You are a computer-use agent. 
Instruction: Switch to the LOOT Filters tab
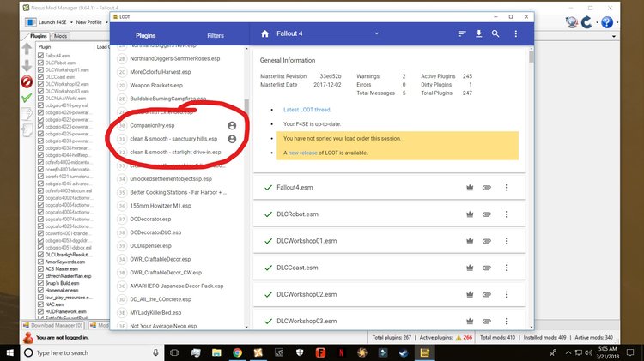pyautogui.click(x=216, y=36)
